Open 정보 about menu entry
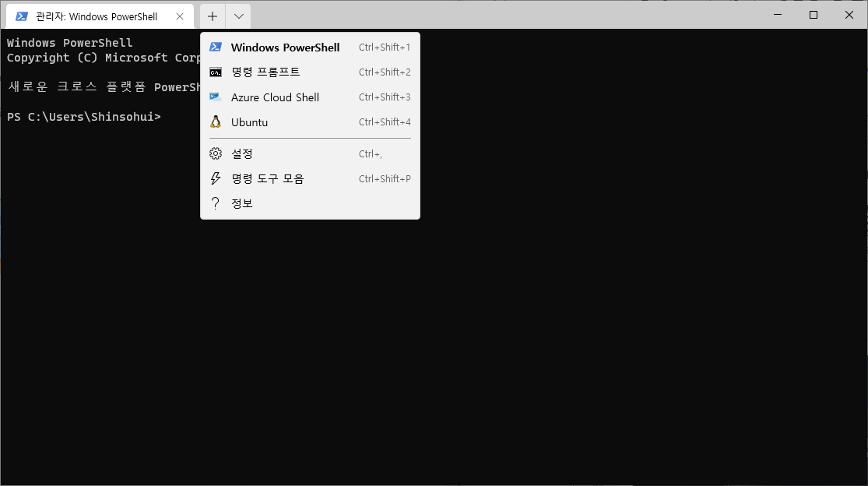Image resolution: width=868 pixels, height=486 pixels. (310, 204)
